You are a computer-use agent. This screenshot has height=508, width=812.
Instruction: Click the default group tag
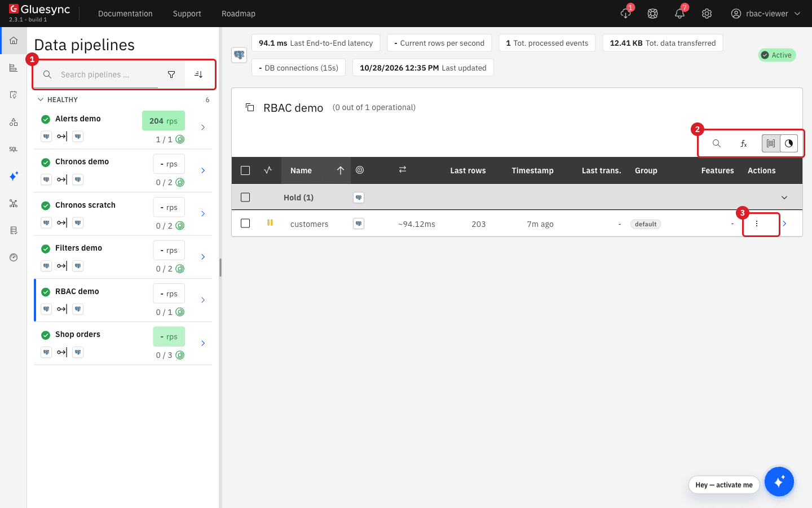(646, 224)
